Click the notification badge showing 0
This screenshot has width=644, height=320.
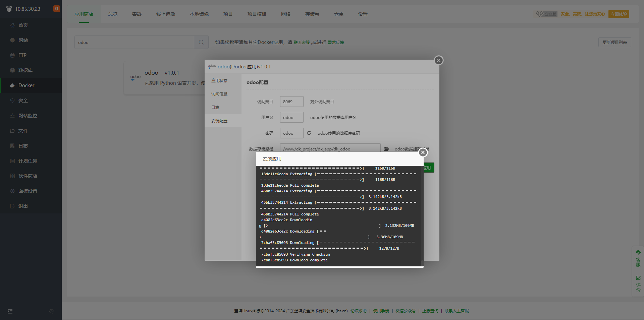click(x=57, y=9)
